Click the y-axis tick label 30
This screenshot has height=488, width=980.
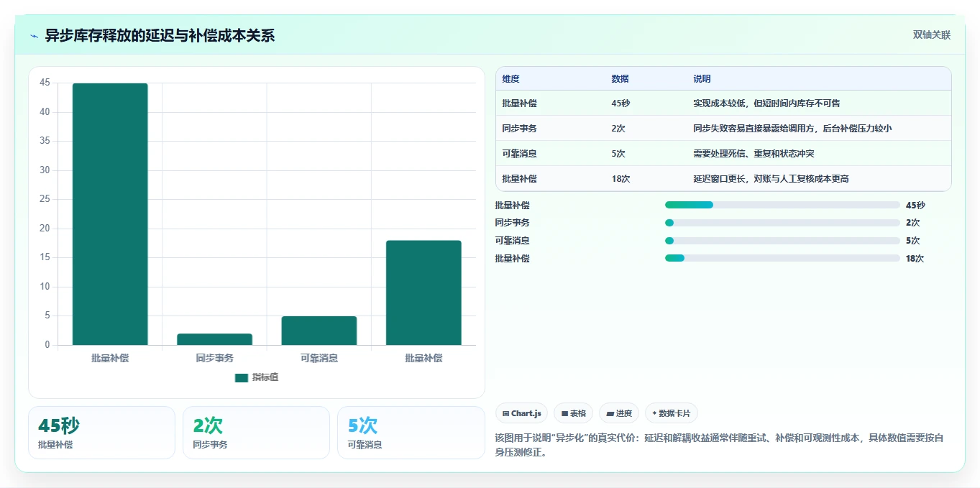(45, 170)
